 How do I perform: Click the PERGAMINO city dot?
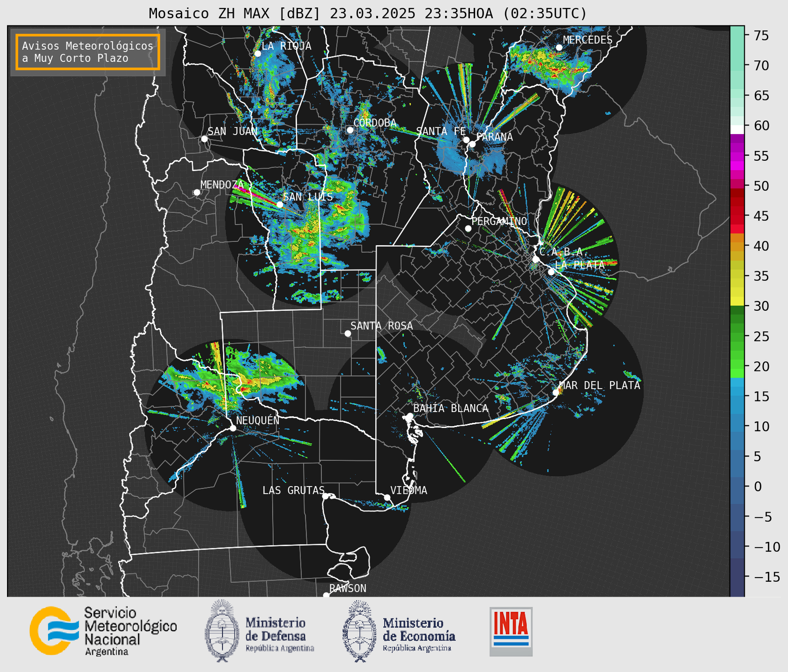point(468,229)
